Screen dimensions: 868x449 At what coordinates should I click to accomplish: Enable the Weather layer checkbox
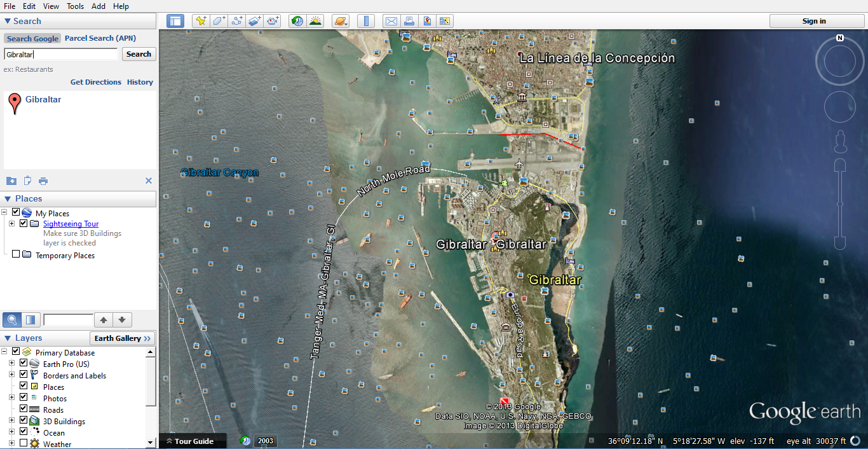tap(24, 443)
